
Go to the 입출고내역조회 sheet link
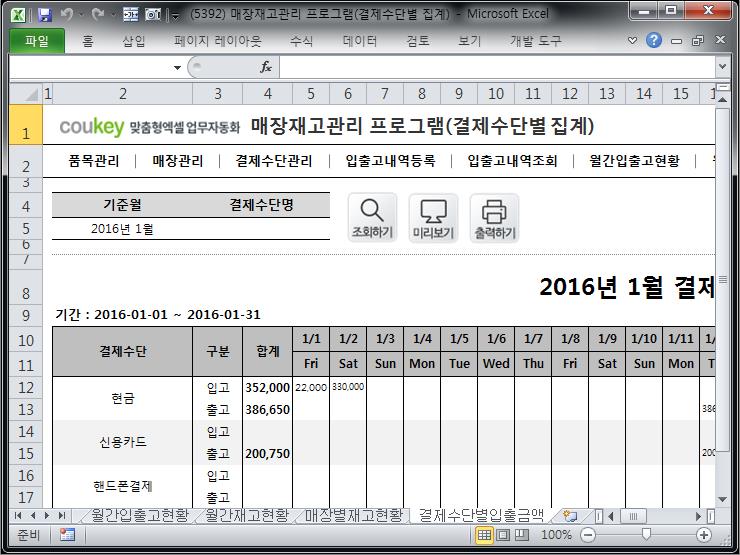click(x=513, y=161)
